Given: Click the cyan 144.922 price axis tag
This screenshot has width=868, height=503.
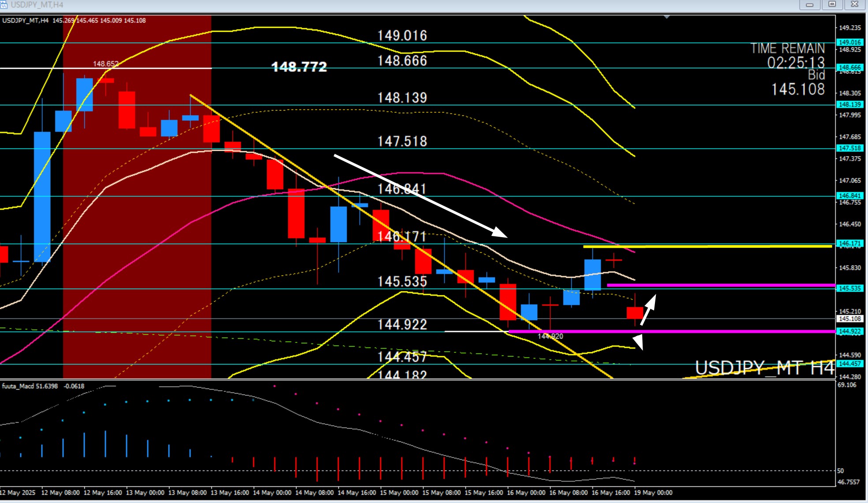Looking at the screenshot, I should [850, 331].
